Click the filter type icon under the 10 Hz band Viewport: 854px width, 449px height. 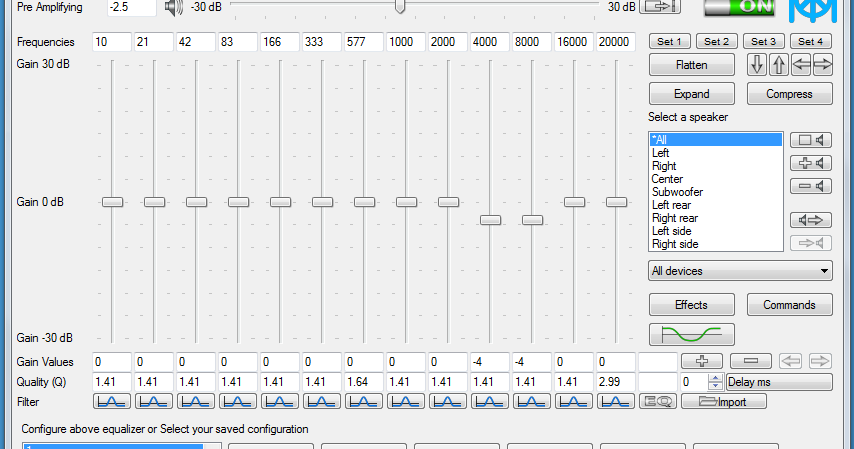pos(112,402)
